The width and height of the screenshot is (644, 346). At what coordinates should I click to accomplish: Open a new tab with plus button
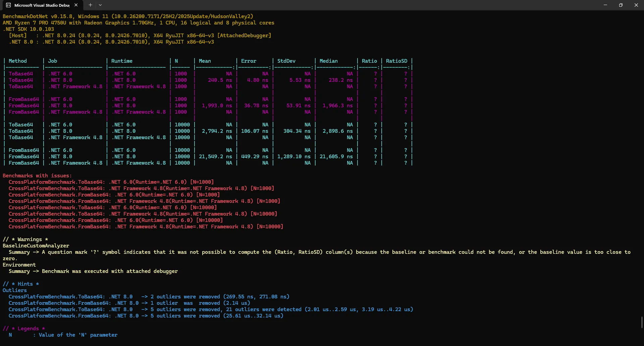(x=90, y=5)
